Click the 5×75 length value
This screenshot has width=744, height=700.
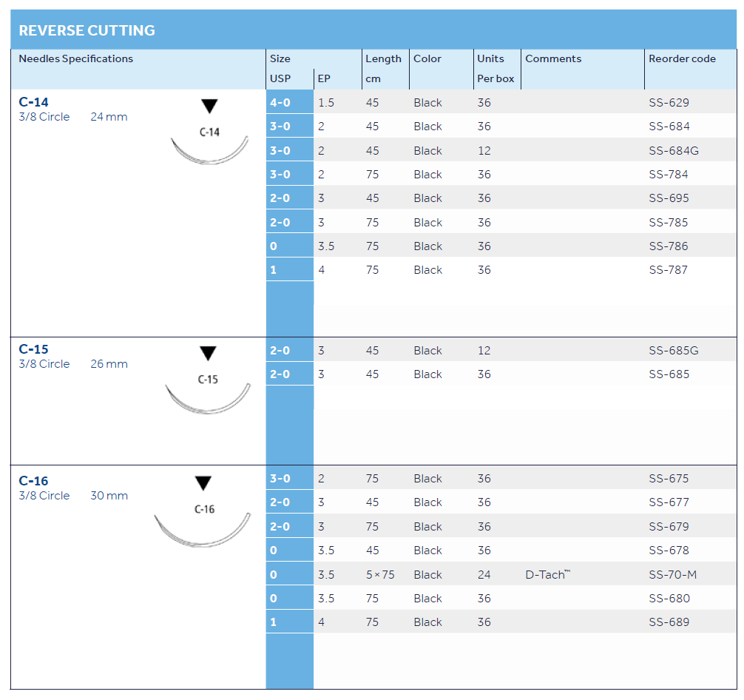pos(380,575)
